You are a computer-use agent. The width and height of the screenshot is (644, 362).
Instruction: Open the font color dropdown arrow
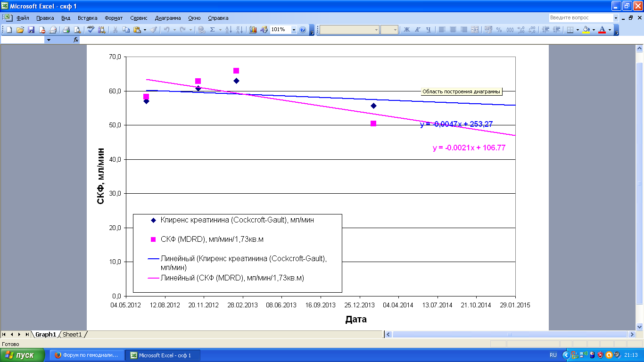click(610, 30)
